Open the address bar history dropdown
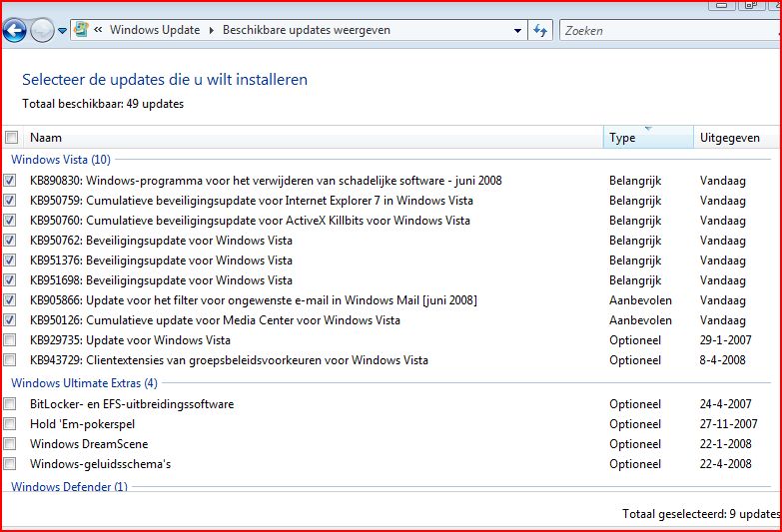This screenshot has width=782, height=532. coord(517,31)
